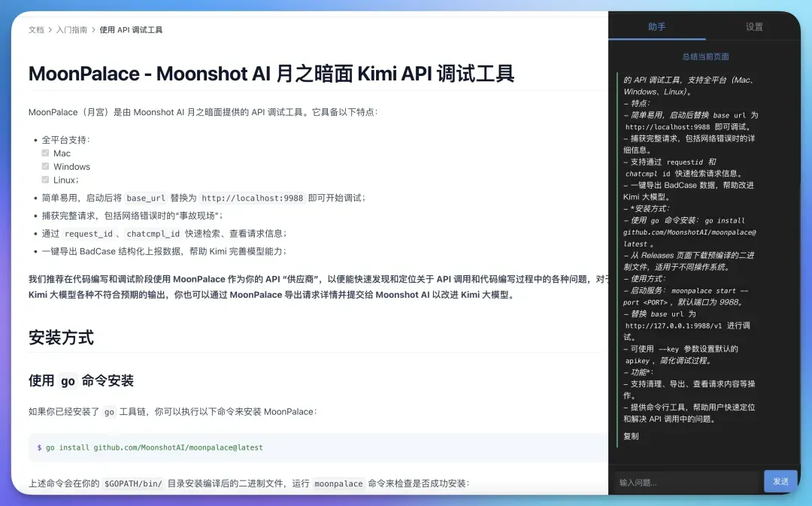
Task: Click the chevron after 文档 breadcrumb
Action: point(50,30)
